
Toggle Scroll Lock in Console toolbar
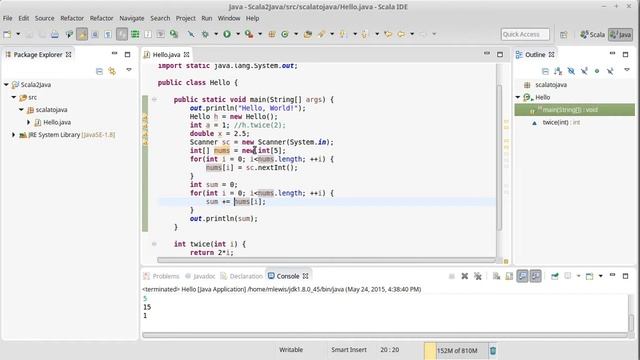point(509,276)
